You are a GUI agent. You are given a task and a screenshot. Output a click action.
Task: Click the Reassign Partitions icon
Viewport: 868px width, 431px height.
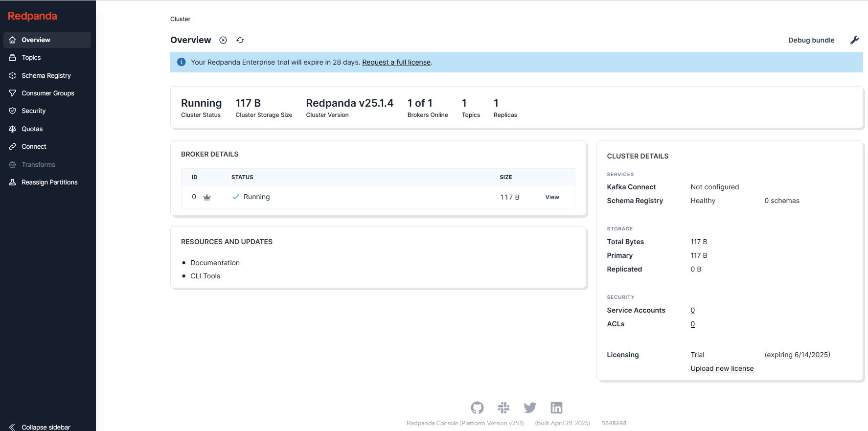13,182
